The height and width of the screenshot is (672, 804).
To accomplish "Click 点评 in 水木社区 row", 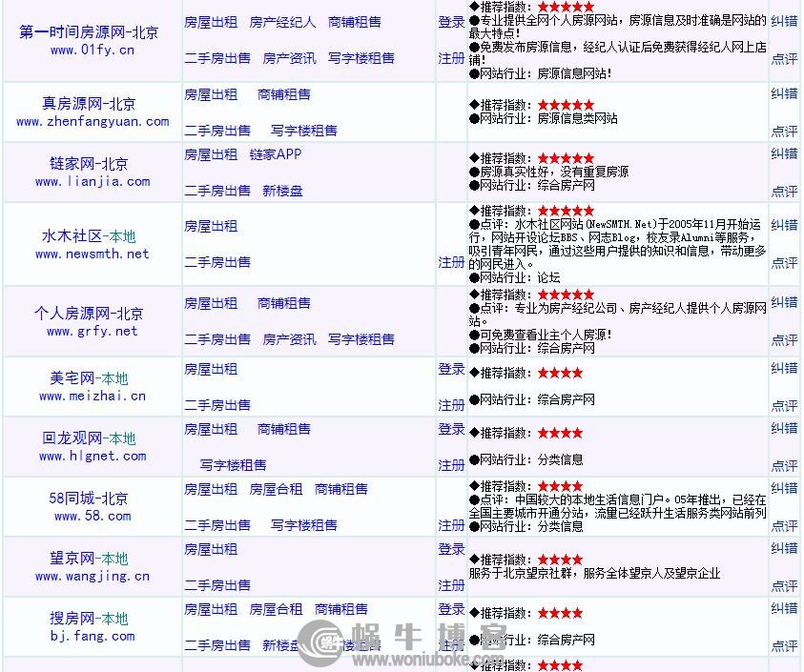I will click(x=785, y=263).
